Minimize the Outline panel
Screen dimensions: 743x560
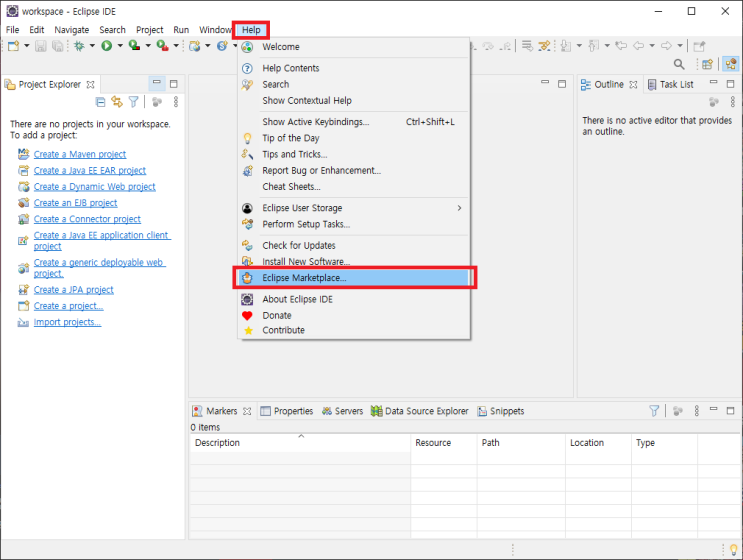click(x=713, y=82)
